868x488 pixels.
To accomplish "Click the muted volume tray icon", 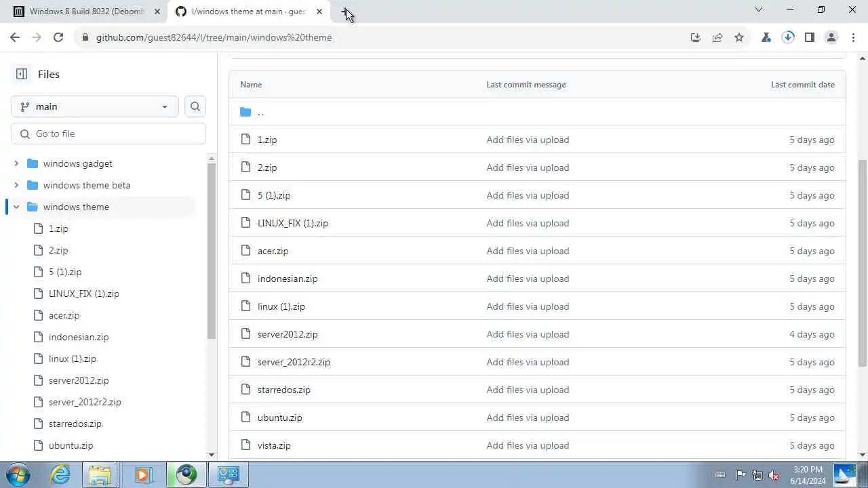I will pyautogui.click(x=774, y=475).
